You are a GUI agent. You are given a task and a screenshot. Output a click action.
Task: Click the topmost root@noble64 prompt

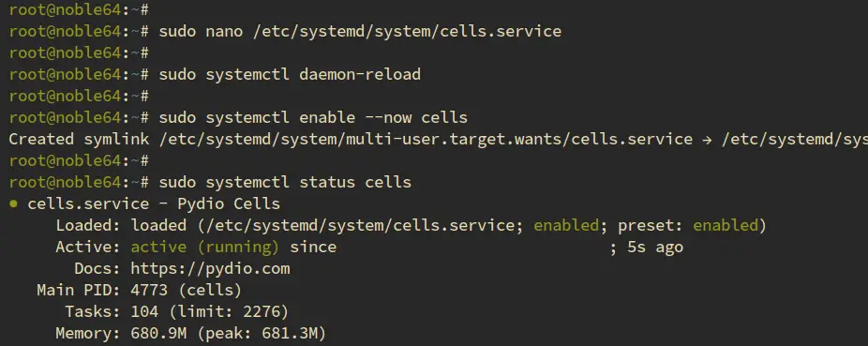click(79, 10)
